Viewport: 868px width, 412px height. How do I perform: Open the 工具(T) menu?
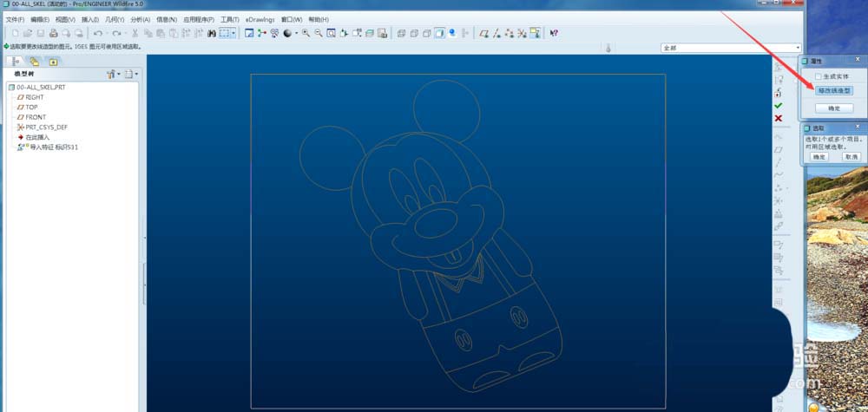tap(230, 19)
